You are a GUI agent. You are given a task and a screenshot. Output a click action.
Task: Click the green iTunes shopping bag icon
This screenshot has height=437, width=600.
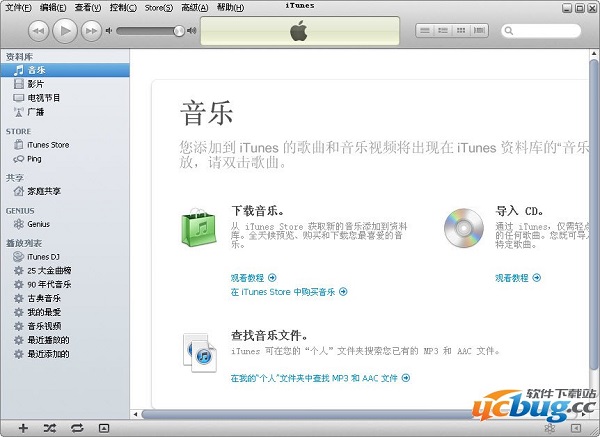199,228
